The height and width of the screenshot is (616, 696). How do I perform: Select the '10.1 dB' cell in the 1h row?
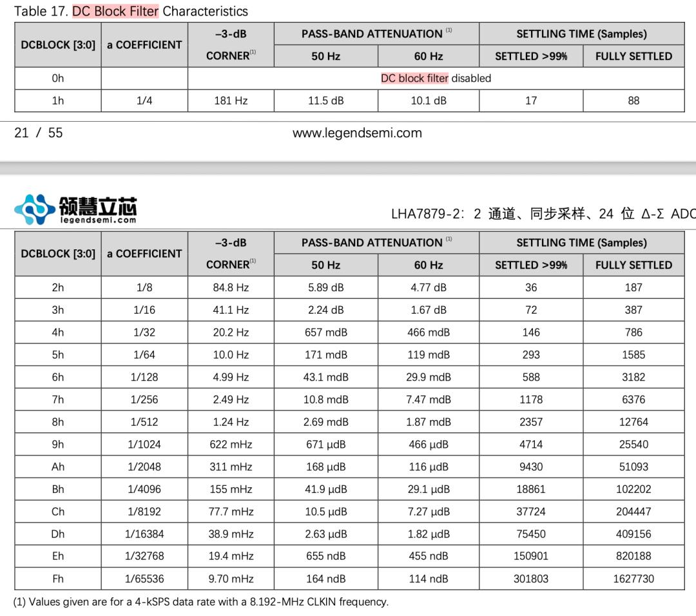click(x=429, y=101)
